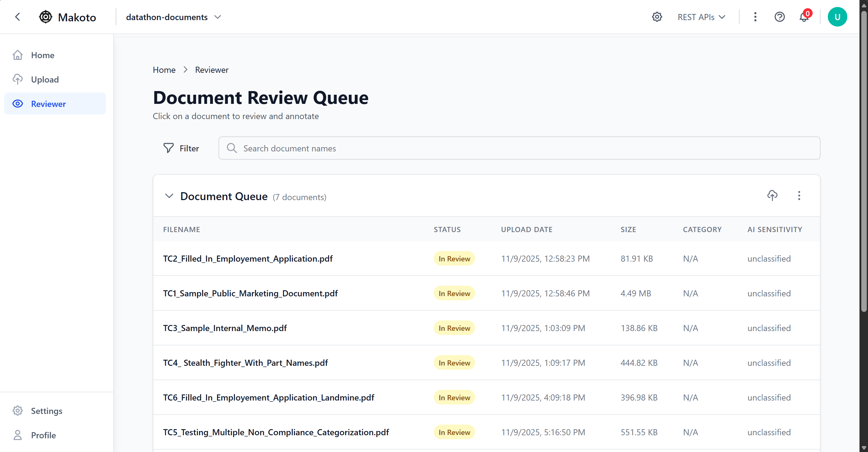Open the gear settings icon in header
This screenshot has height=452, width=868.
(x=657, y=17)
